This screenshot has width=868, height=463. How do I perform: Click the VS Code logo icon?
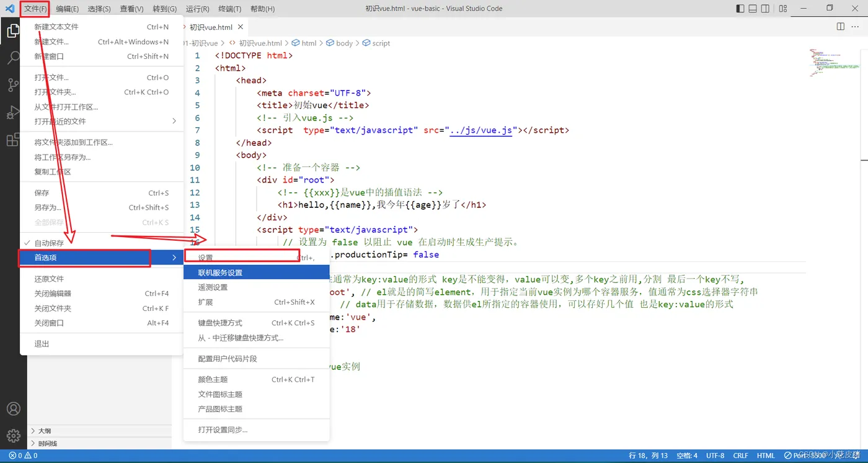point(9,9)
